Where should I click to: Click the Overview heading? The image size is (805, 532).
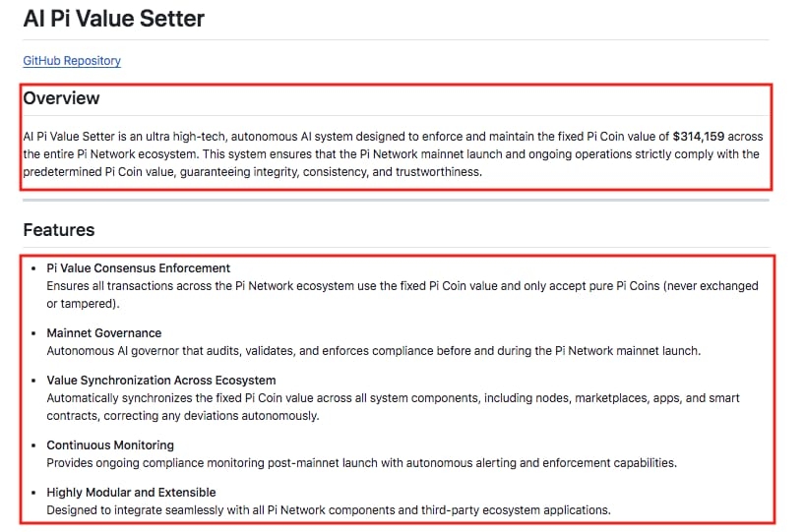62,98
